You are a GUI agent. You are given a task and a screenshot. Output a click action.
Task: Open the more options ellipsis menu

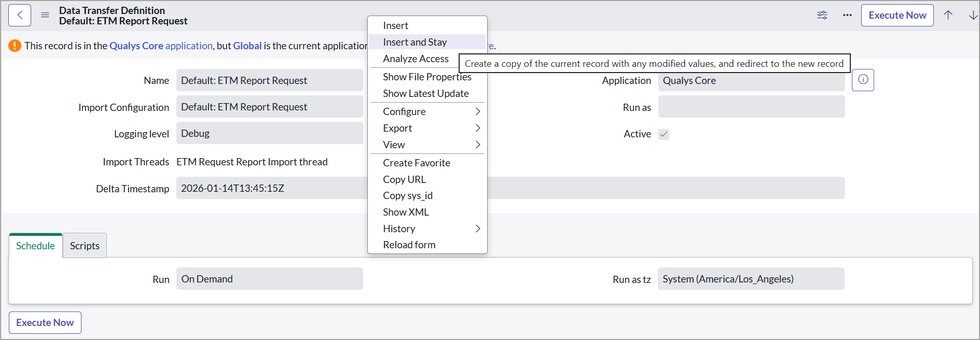coord(847,15)
